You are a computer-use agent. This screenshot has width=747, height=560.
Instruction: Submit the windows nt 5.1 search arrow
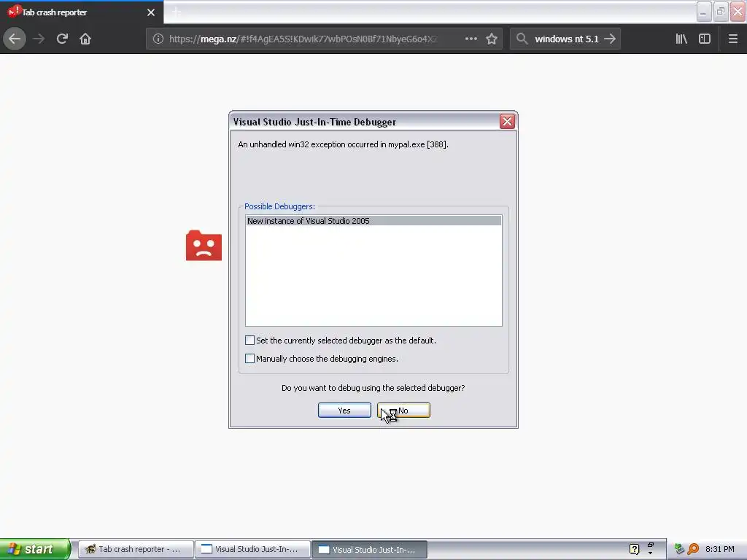(610, 39)
